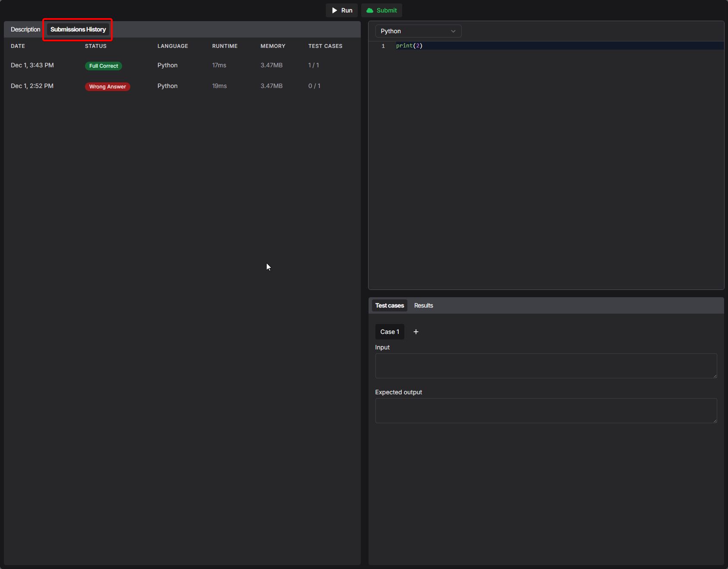Submit the code with cloud button

[x=381, y=10]
